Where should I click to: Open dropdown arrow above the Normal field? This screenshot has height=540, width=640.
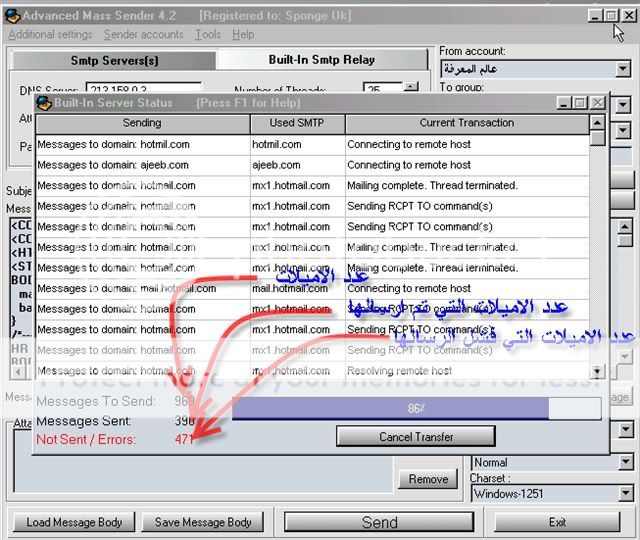tap(626, 429)
